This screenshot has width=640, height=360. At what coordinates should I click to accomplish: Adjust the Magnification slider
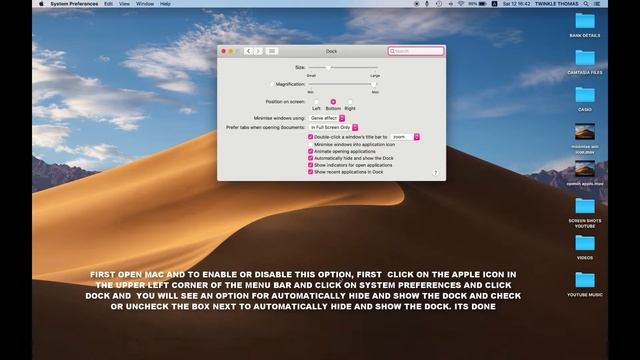pos(373,84)
